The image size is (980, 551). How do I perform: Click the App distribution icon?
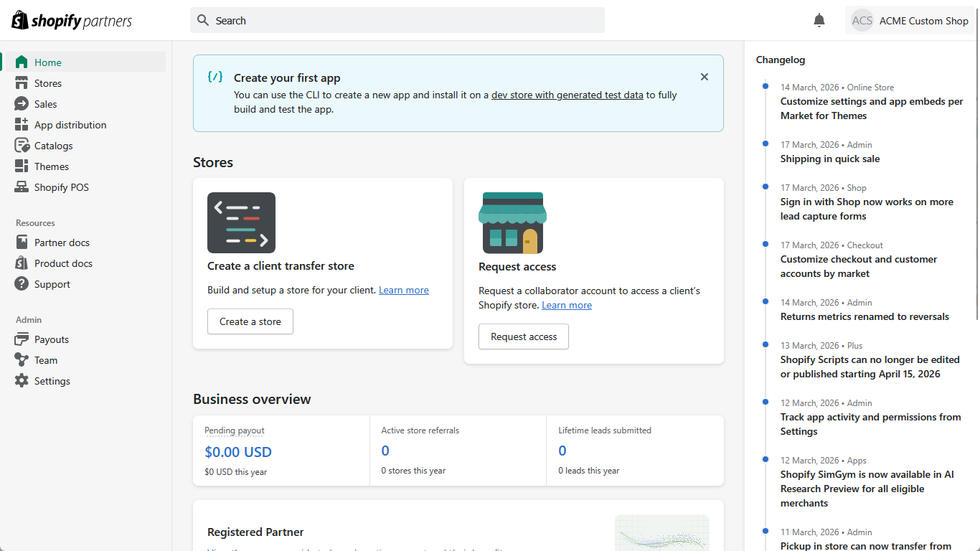point(22,125)
